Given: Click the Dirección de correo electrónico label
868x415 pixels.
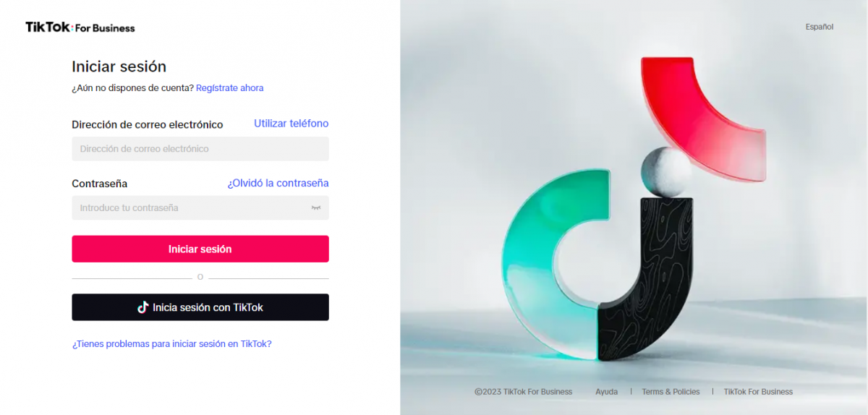Looking at the screenshot, I should (x=148, y=124).
